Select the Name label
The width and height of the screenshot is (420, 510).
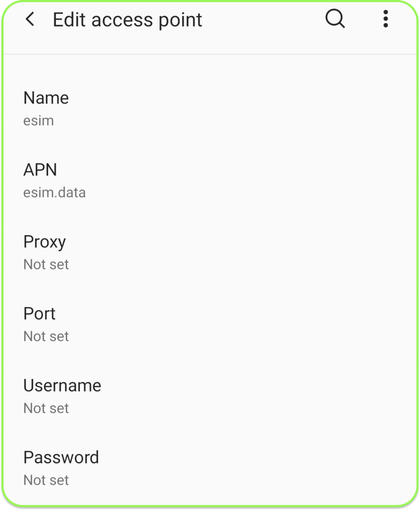46,98
